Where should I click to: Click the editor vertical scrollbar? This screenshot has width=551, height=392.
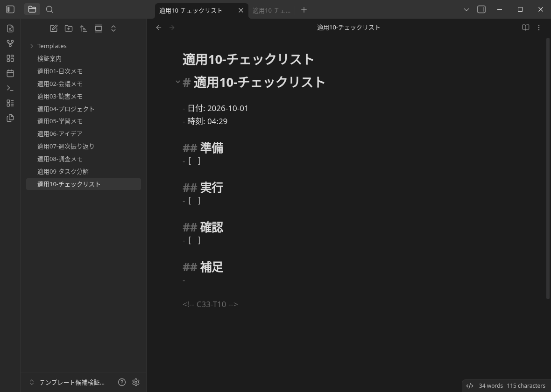[x=548, y=168]
